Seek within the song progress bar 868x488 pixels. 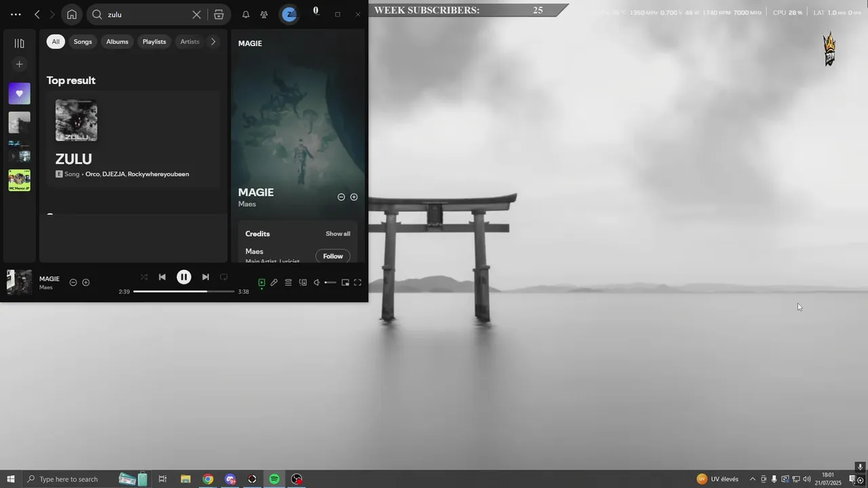(x=184, y=291)
